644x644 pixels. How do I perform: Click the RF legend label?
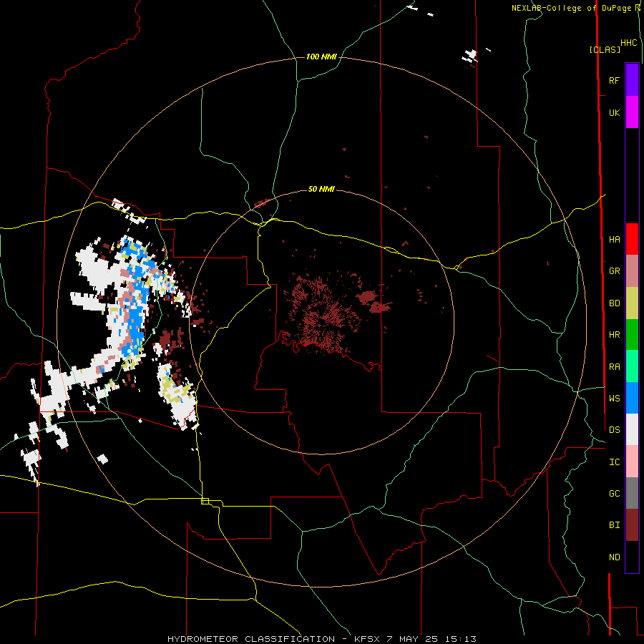point(614,80)
